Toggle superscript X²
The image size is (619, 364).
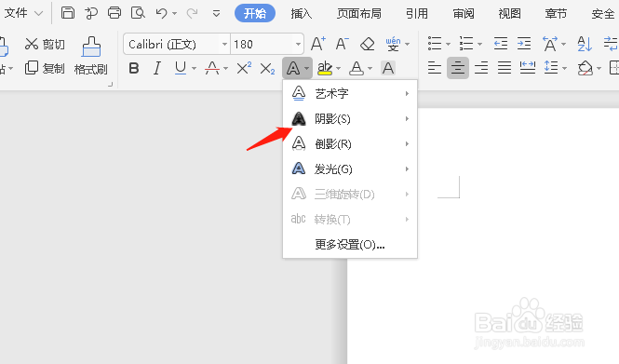coord(244,68)
